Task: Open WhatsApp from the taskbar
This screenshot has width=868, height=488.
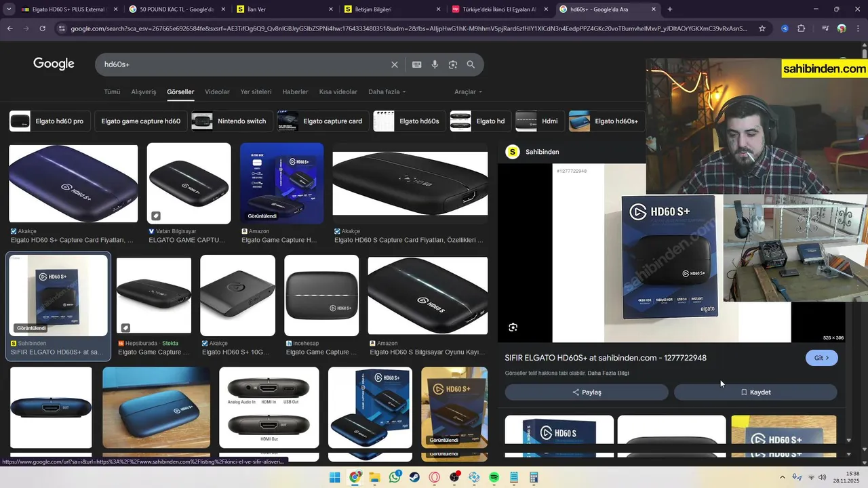Action: 395,478
